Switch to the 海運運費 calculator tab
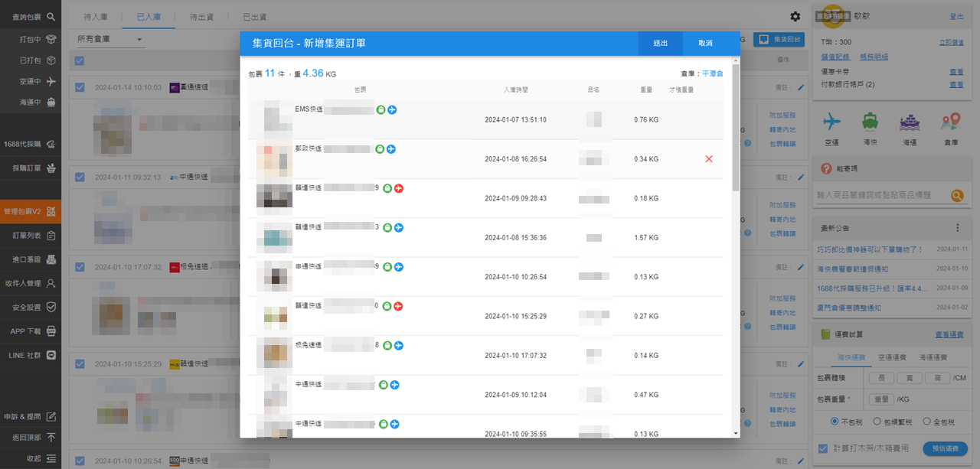Image resolution: width=980 pixels, height=469 pixels. point(933,357)
